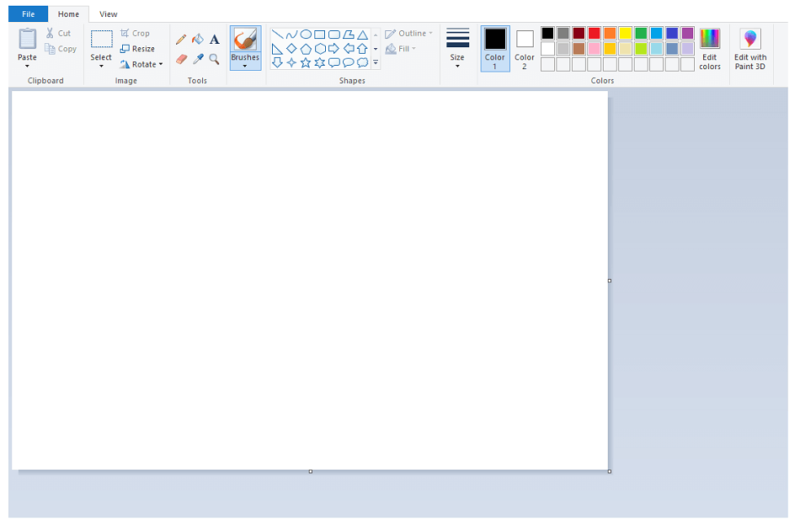This screenshot has height=529, width=800.
Task: Choose the Up arrow shape
Action: coord(362,49)
